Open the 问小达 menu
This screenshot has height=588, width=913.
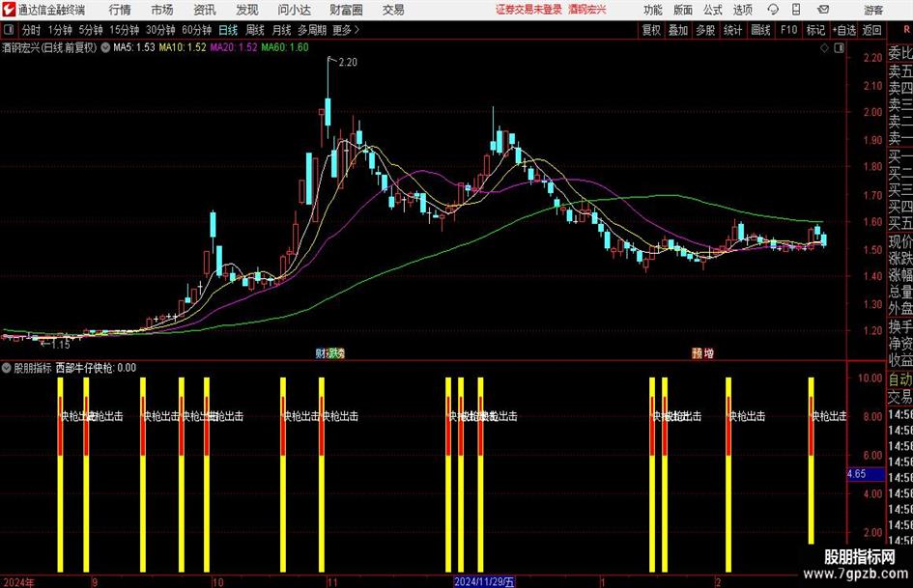tap(294, 10)
